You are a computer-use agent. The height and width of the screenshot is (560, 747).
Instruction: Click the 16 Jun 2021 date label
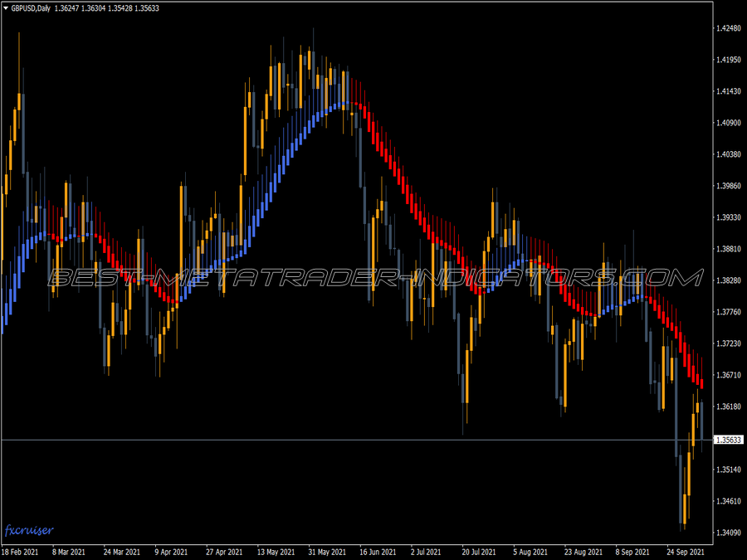click(x=378, y=552)
